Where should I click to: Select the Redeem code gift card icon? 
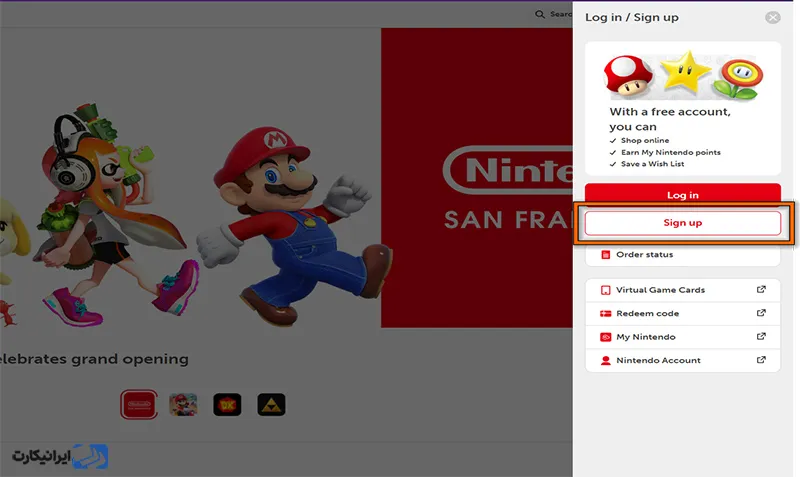coord(605,313)
